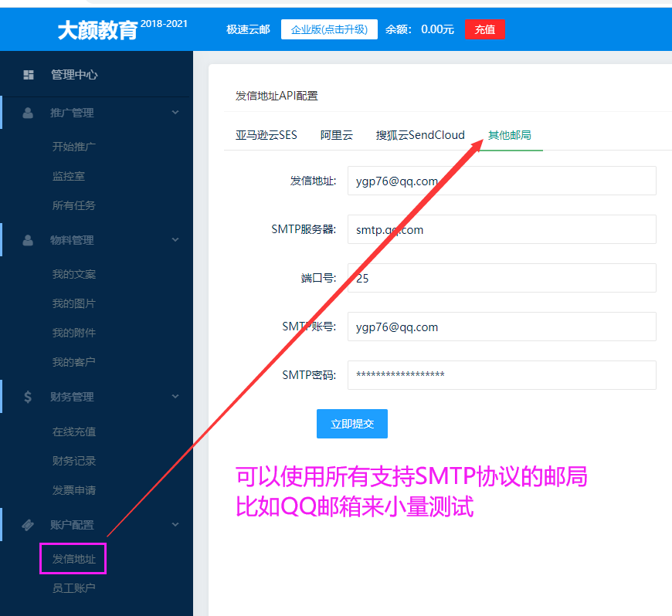Click the 推广管理 user icon
The image size is (672, 616).
pyautogui.click(x=28, y=113)
